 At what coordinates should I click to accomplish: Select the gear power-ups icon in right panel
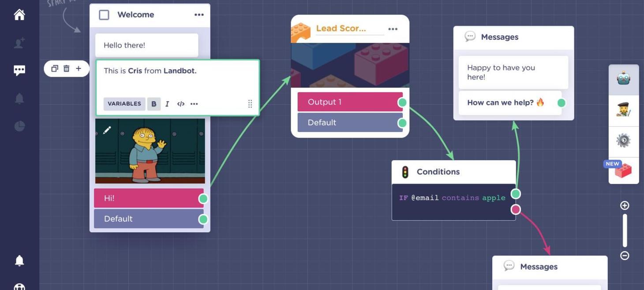[x=624, y=141]
